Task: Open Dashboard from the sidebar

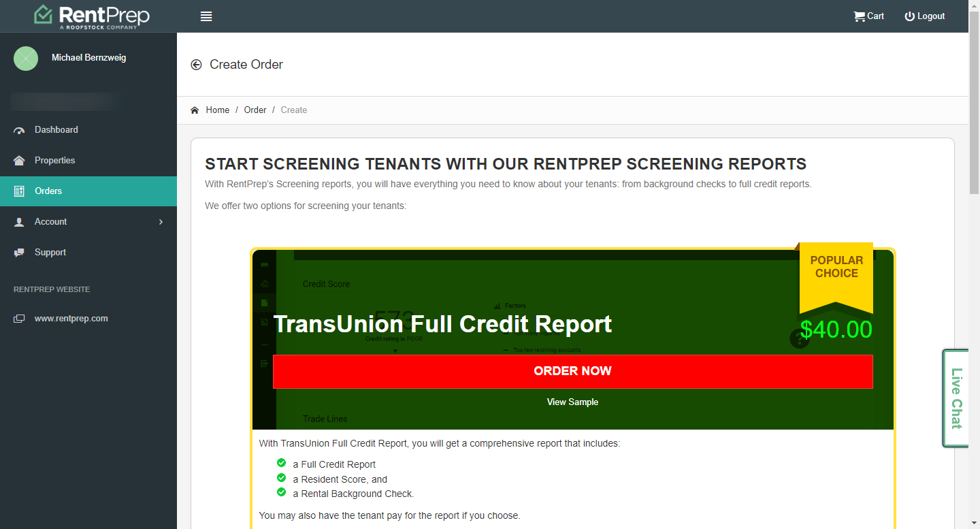Action: pyautogui.click(x=56, y=129)
